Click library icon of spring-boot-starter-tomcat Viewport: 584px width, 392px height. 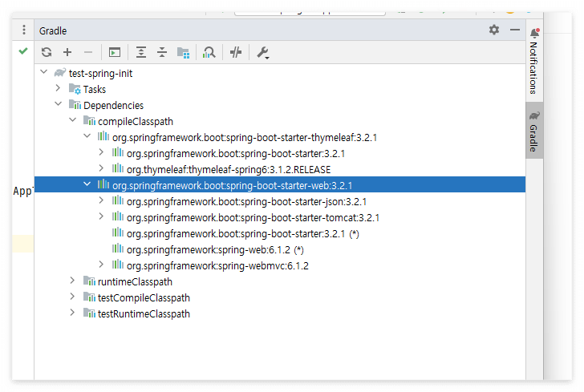pyautogui.click(x=118, y=216)
